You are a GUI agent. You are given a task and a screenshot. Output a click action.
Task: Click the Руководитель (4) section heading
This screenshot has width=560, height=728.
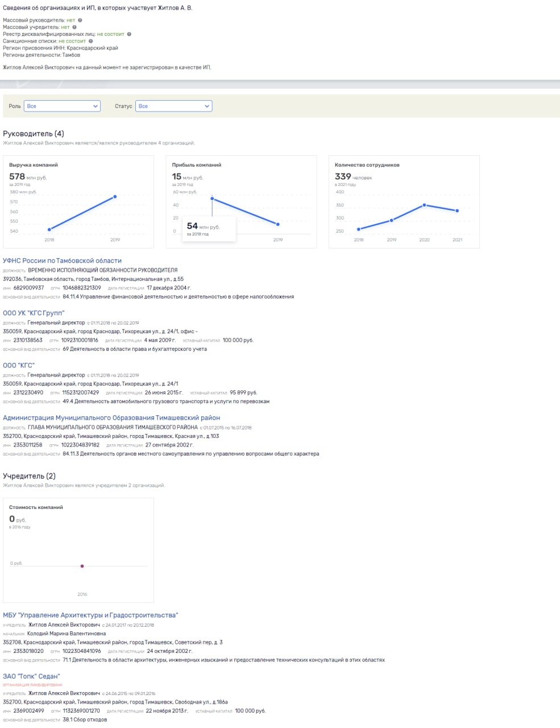pyautogui.click(x=34, y=134)
